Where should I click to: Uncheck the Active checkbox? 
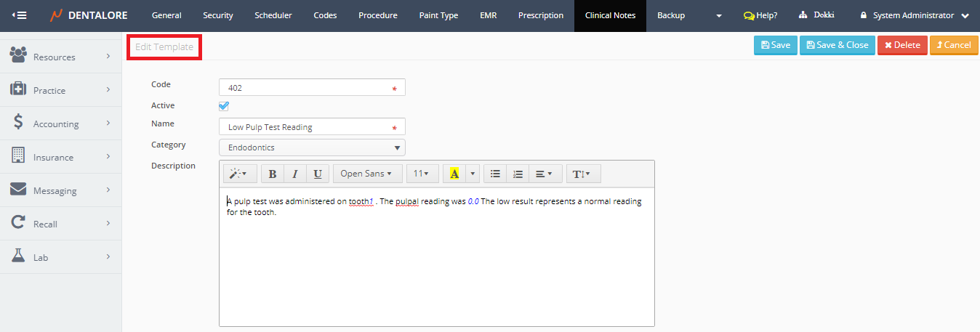point(224,106)
